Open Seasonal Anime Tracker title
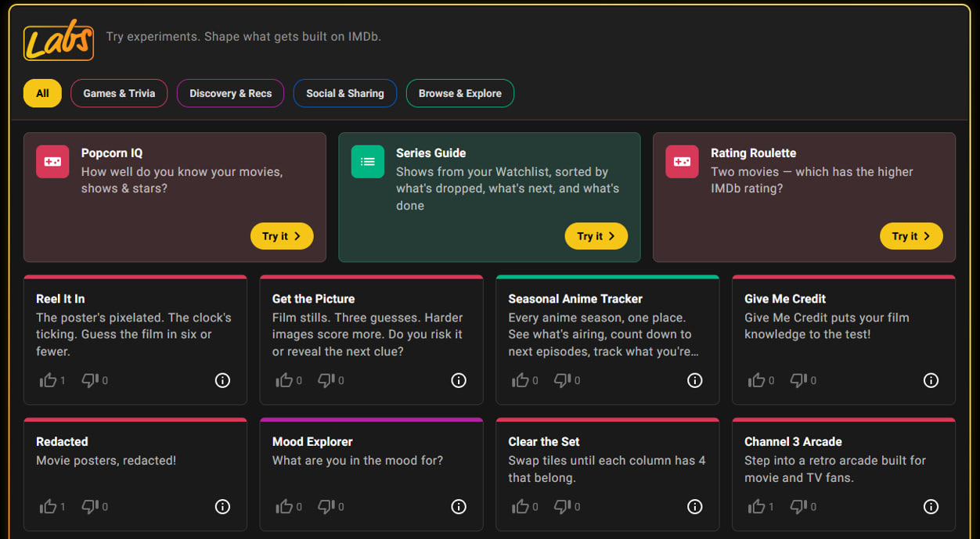The height and width of the screenshot is (539, 980). coord(575,299)
